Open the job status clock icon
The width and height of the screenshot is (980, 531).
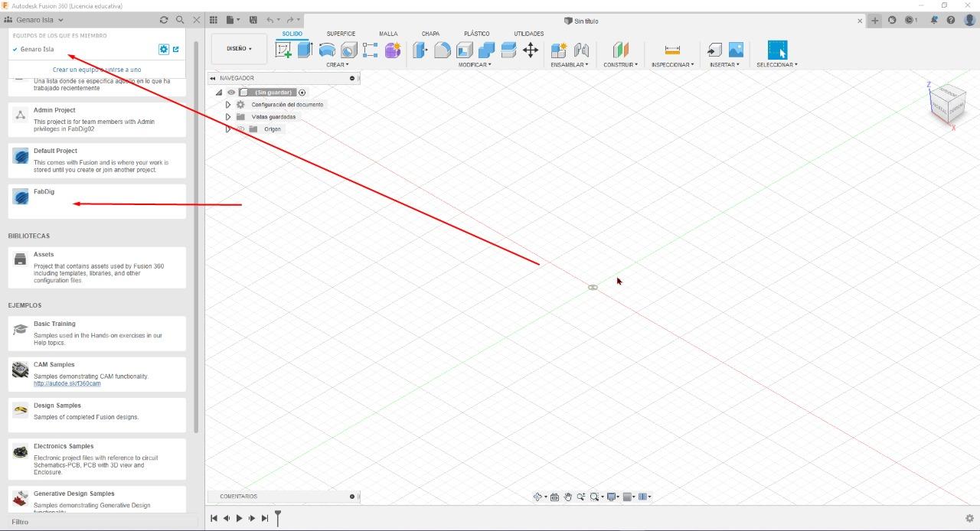pyautogui.click(x=910, y=21)
